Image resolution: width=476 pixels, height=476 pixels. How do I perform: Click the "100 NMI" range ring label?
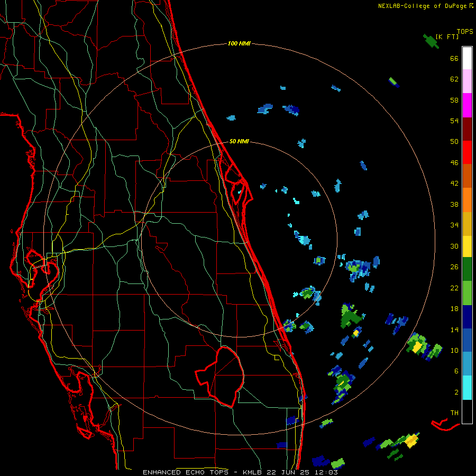[x=239, y=43]
